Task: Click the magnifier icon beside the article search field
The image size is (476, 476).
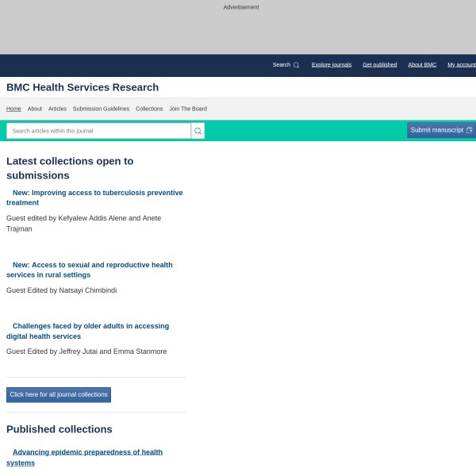Action: pyautogui.click(x=198, y=131)
